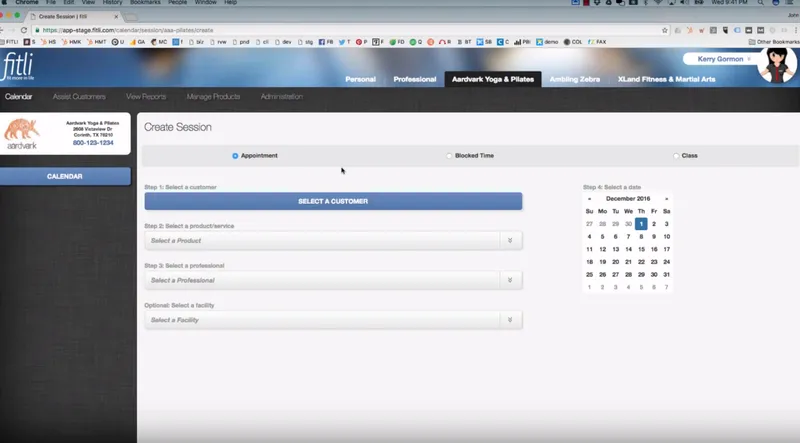Pick December 15 in the calendar
Image resolution: width=800 pixels, height=443 pixels.
tap(641, 249)
